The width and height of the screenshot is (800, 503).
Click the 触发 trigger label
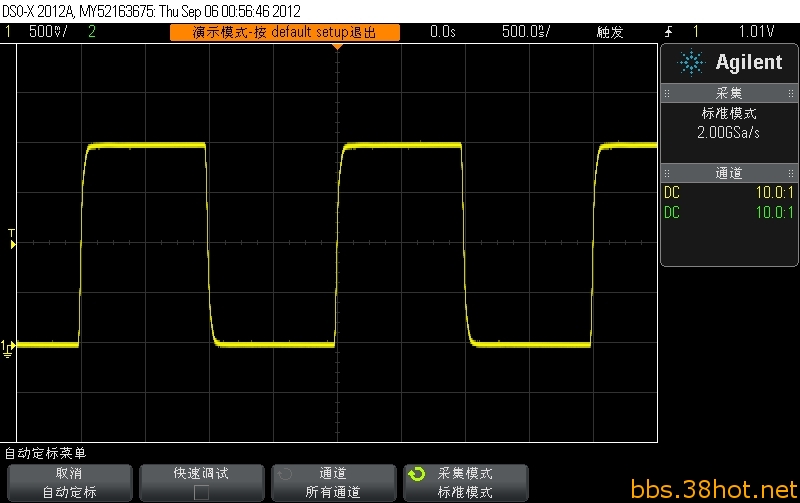pyautogui.click(x=610, y=32)
